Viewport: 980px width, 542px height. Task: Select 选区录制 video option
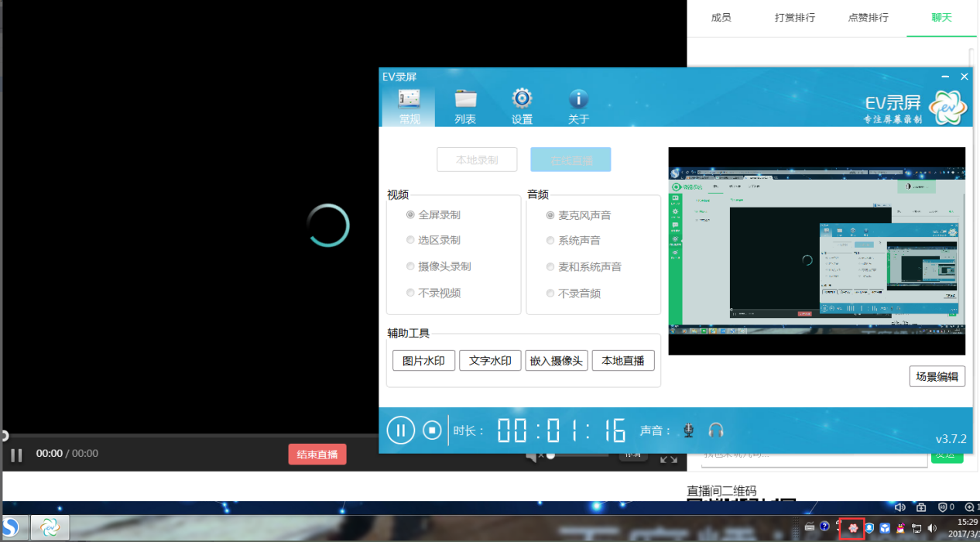coord(433,240)
